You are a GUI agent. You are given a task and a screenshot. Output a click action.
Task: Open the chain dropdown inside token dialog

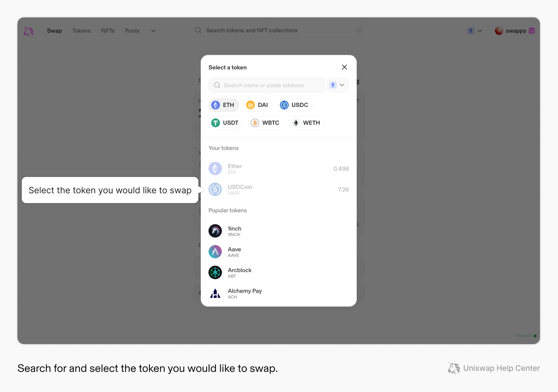337,85
